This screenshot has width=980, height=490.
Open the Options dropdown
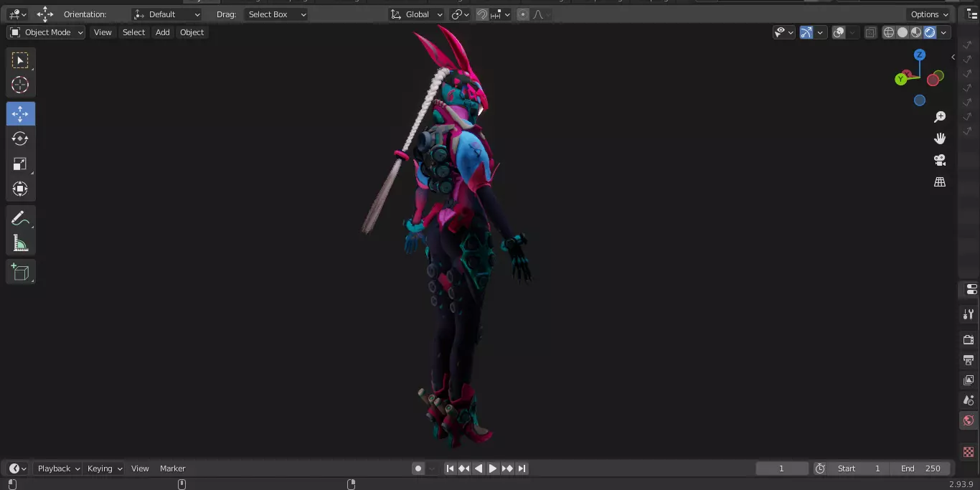click(x=930, y=14)
